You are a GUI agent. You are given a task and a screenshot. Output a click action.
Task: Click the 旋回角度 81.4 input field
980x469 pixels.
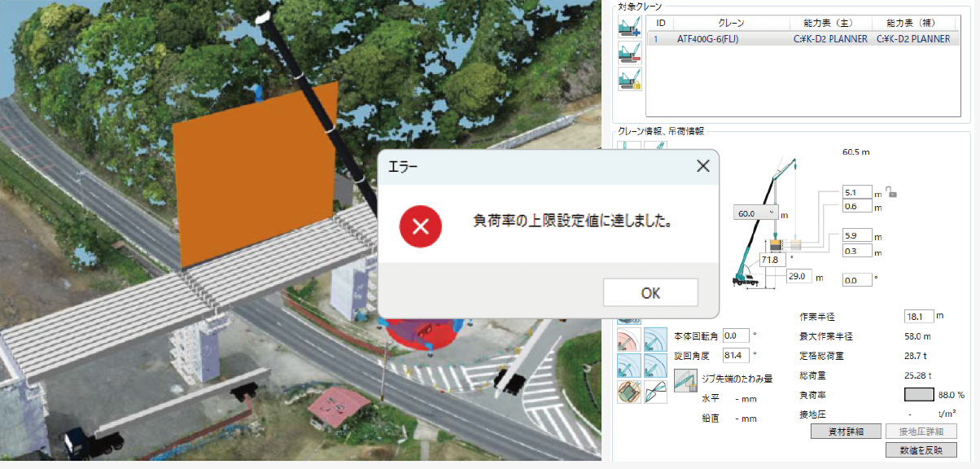point(736,355)
